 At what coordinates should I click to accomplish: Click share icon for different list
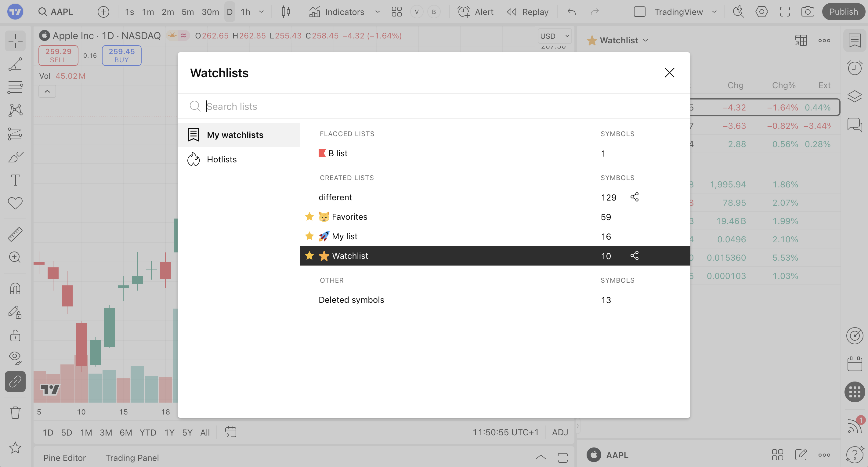point(634,197)
